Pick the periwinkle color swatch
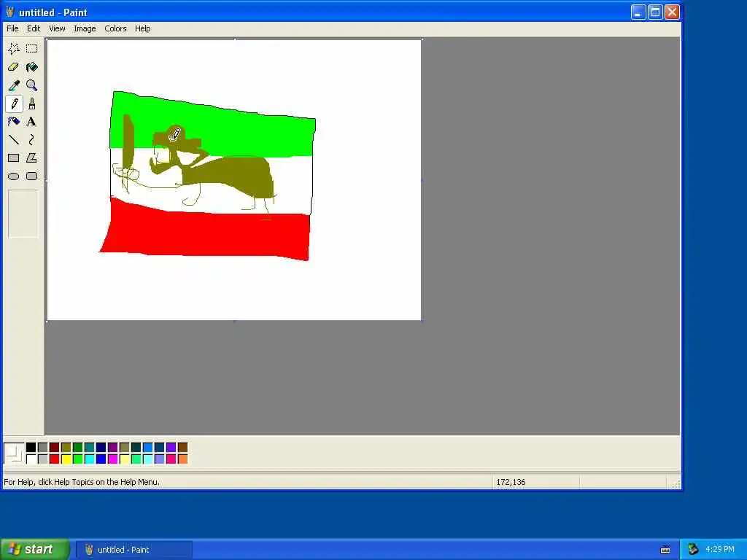 pyautogui.click(x=159, y=459)
